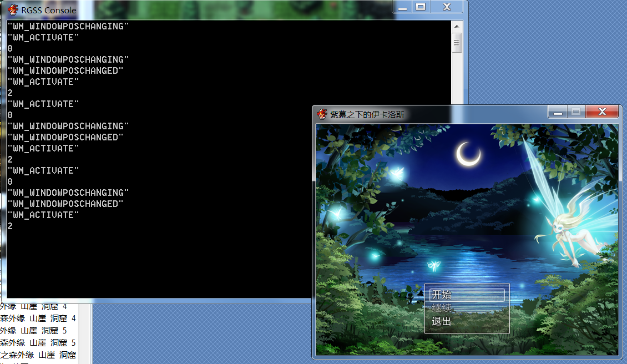Close the RGSS Console window

click(447, 7)
